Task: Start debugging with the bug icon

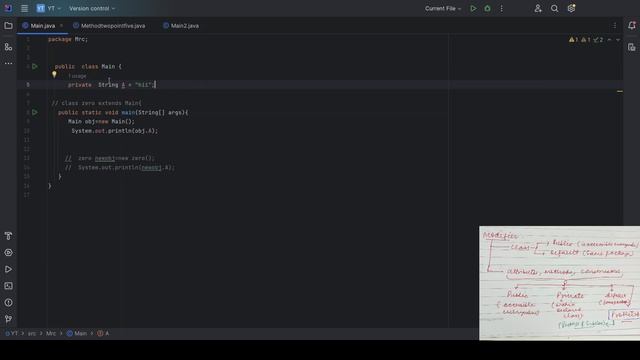Action: tap(487, 8)
